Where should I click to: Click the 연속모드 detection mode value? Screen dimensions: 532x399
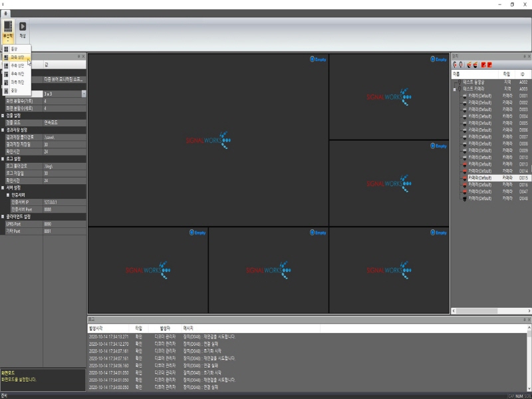(x=65, y=123)
